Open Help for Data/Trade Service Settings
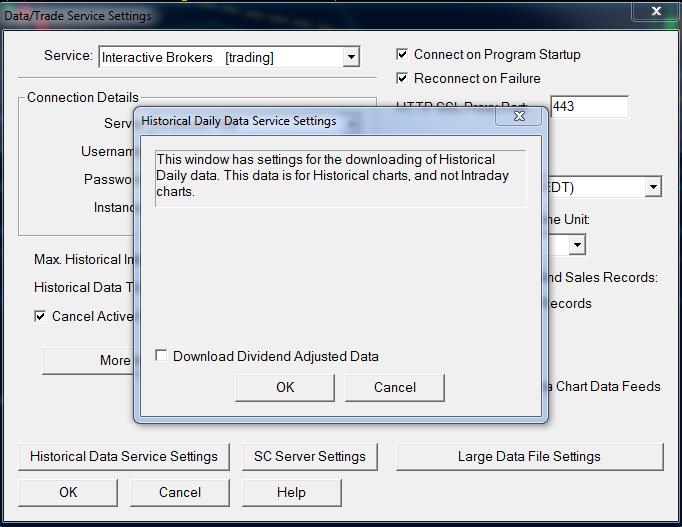This screenshot has height=527, width=682. click(291, 493)
